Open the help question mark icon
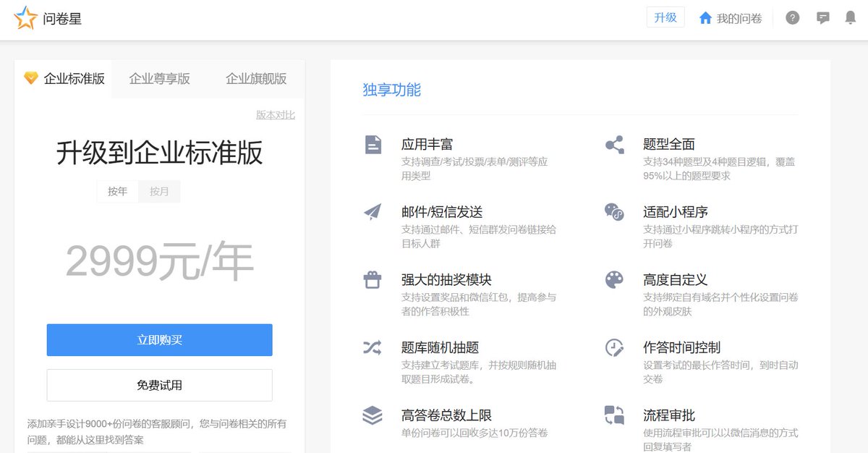 793,18
